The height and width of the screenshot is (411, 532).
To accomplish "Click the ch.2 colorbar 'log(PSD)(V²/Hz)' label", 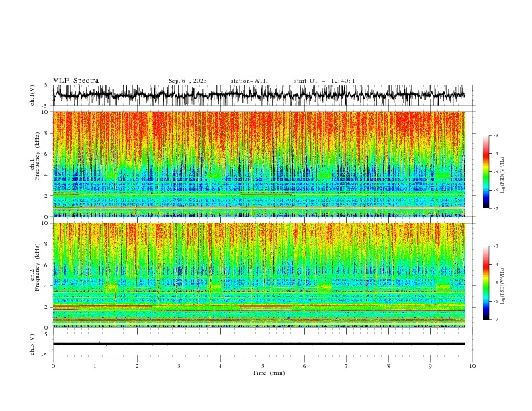I will [x=503, y=286].
